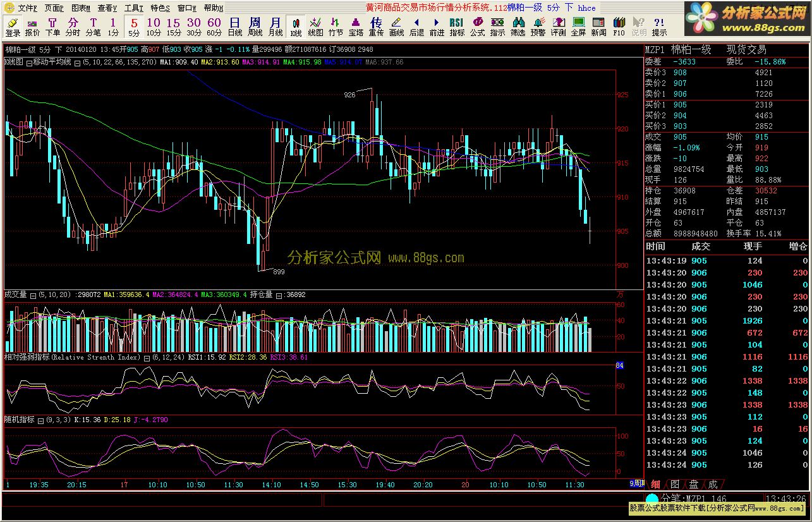Switch to 全屏 full screen mode

[x=578, y=27]
